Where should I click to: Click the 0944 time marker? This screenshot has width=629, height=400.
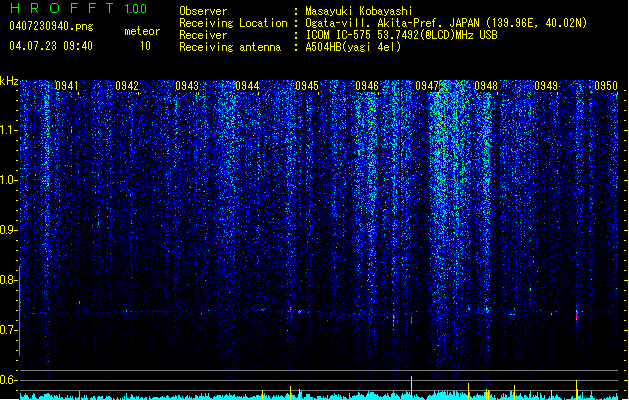click(x=247, y=86)
